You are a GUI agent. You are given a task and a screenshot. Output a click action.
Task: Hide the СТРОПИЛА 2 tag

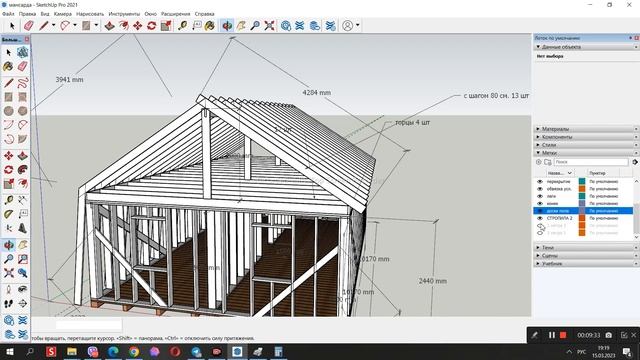pyautogui.click(x=540, y=218)
